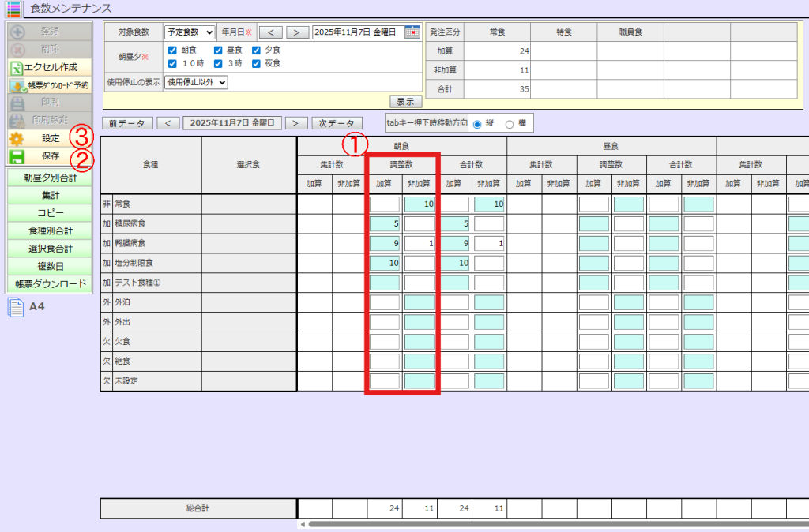Open the 対象食数 予定食数 dropdown
The height and width of the screenshot is (532, 809).
190,32
